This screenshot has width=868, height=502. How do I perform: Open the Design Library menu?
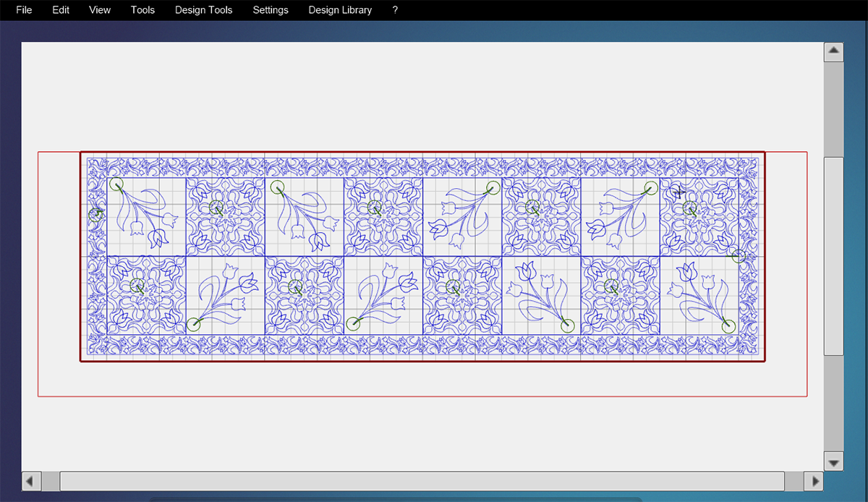pos(340,10)
